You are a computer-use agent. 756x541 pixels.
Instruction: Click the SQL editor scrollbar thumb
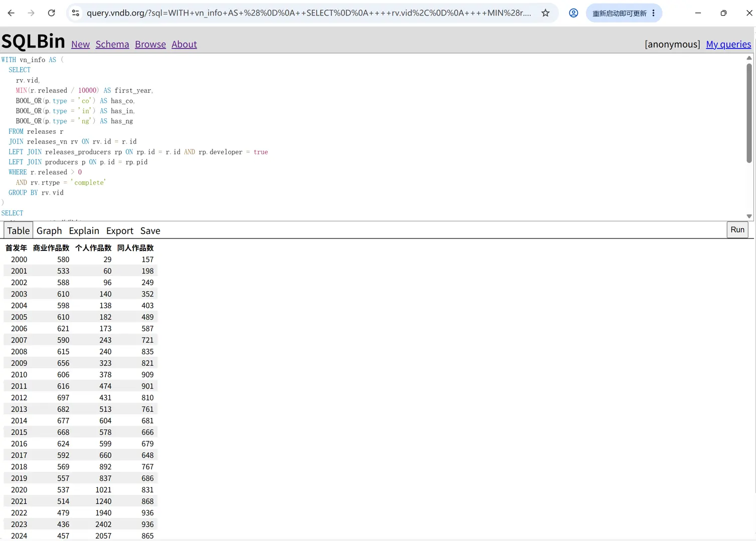tap(749, 113)
